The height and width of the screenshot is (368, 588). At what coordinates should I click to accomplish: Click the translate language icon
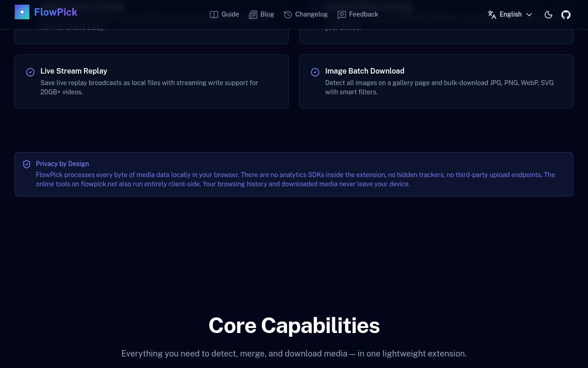(492, 15)
